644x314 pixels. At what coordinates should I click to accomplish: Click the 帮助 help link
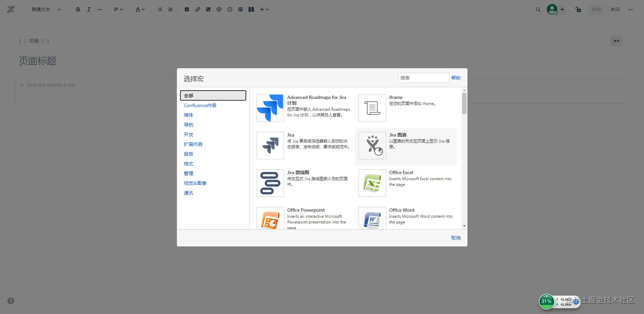tap(456, 78)
